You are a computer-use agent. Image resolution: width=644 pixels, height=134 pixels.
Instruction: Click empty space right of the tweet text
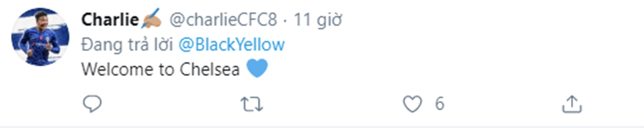click(445, 69)
